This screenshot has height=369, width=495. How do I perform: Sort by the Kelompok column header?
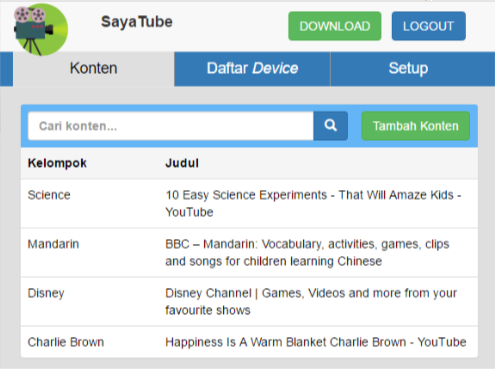click(57, 163)
